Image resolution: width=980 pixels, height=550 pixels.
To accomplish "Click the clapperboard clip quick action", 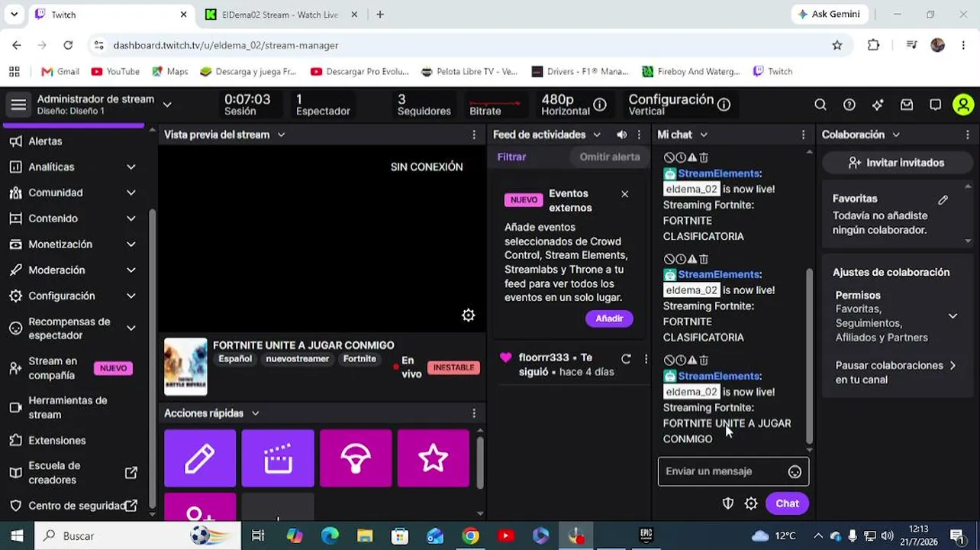I will (x=278, y=458).
